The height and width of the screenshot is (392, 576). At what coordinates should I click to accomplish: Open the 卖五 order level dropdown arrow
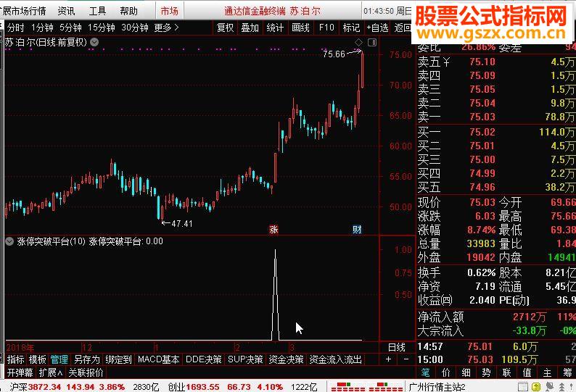pyautogui.click(x=446, y=62)
